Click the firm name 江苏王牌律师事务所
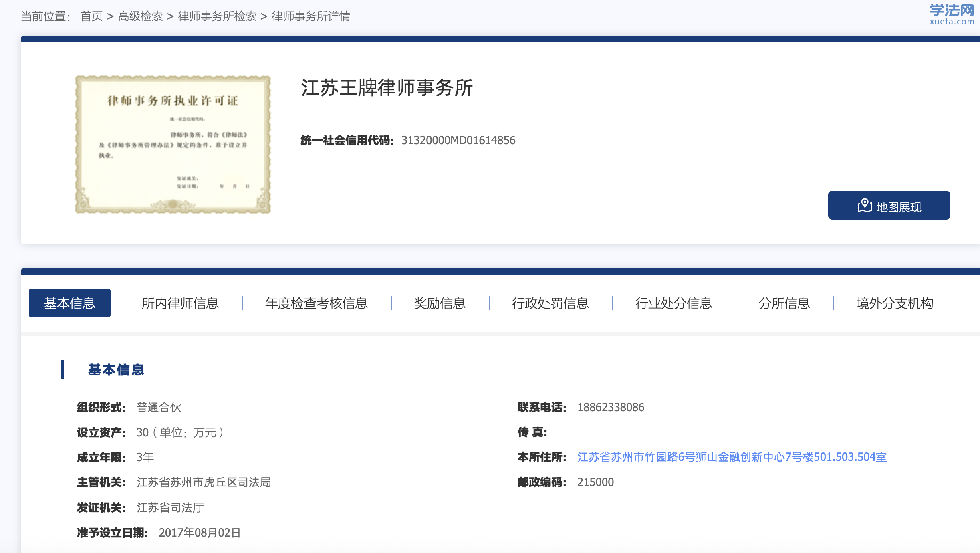 [387, 88]
